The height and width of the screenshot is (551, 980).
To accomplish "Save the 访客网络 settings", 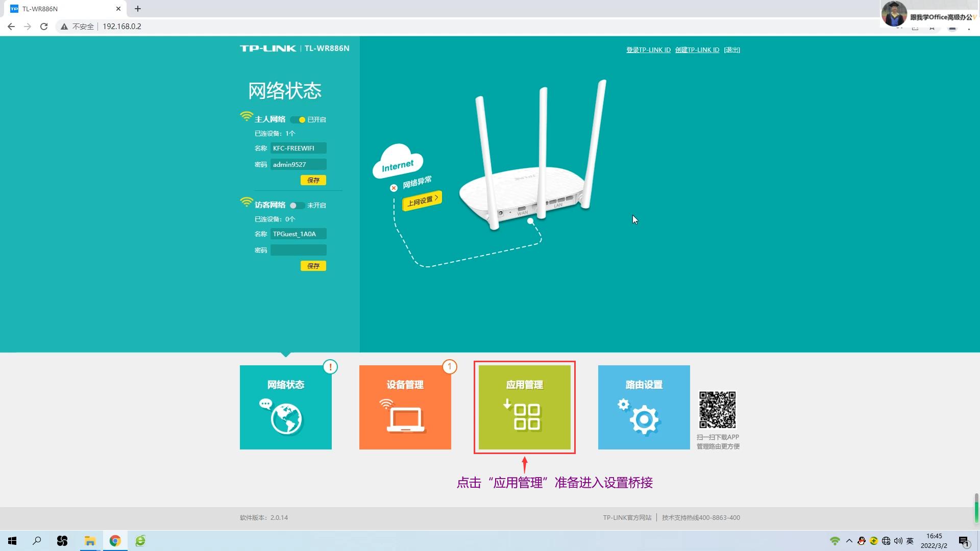I will tap(313, 266).
